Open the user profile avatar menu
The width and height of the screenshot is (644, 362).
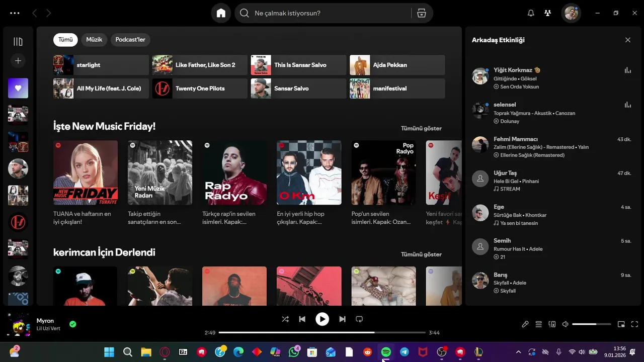tap(571, 13)
